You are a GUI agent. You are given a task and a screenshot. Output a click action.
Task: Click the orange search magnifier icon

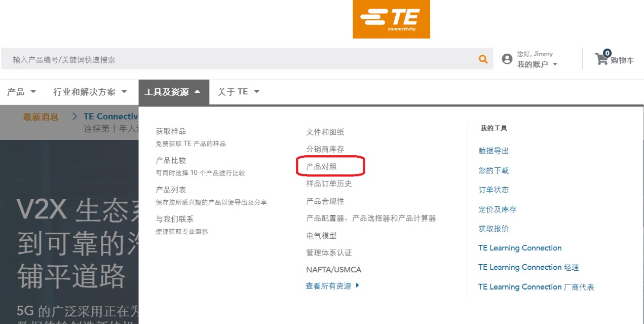(x=483, y=59)
